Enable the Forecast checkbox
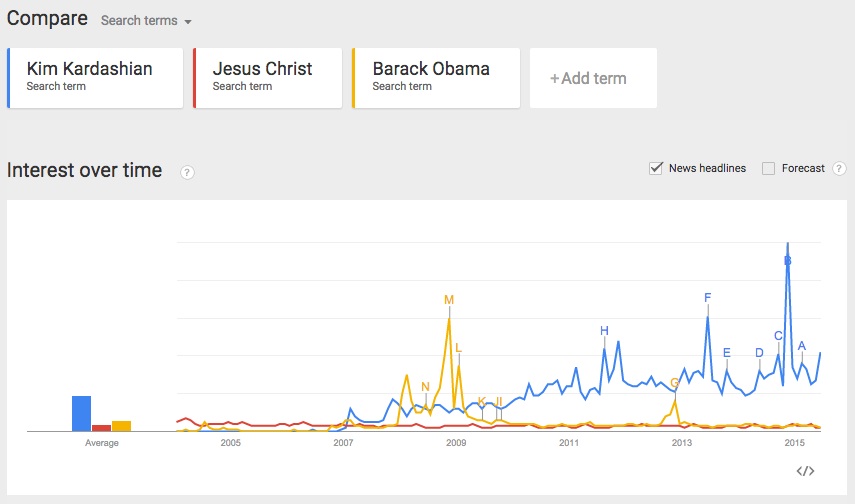Viewport: 855px width, 504px height. 769,168
